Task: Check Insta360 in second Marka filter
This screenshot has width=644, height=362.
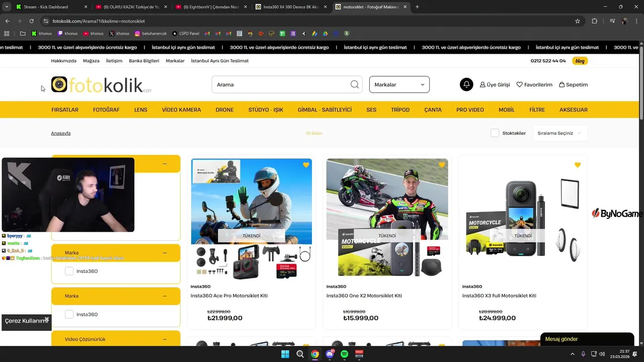Action: pyautogui.click(x=69, y=314)
